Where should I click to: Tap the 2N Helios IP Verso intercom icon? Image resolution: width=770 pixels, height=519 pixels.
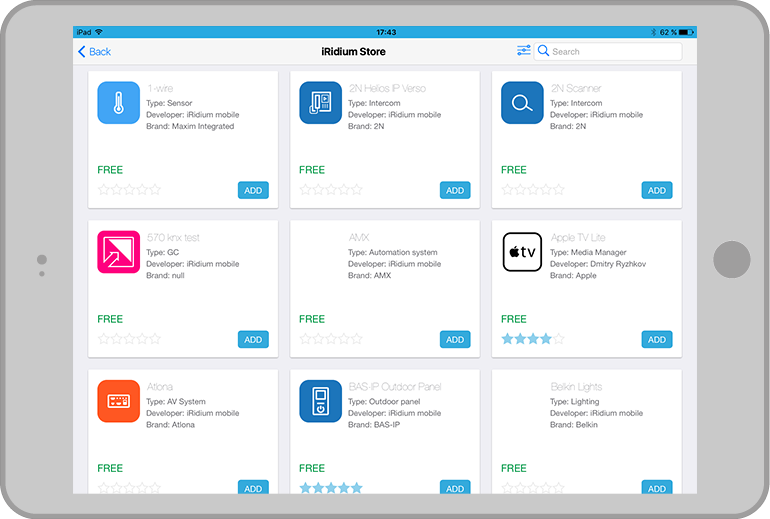pos(320,103)
